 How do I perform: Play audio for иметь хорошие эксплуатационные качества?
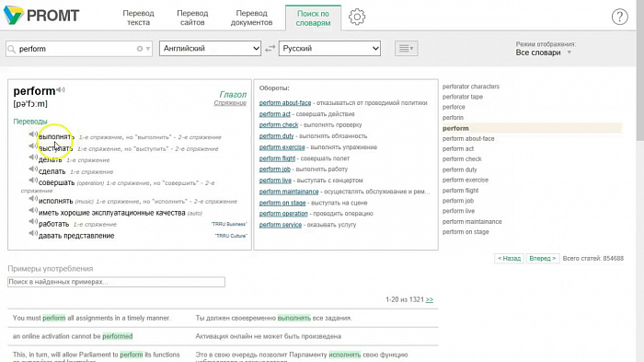click(x=33, y=211)
